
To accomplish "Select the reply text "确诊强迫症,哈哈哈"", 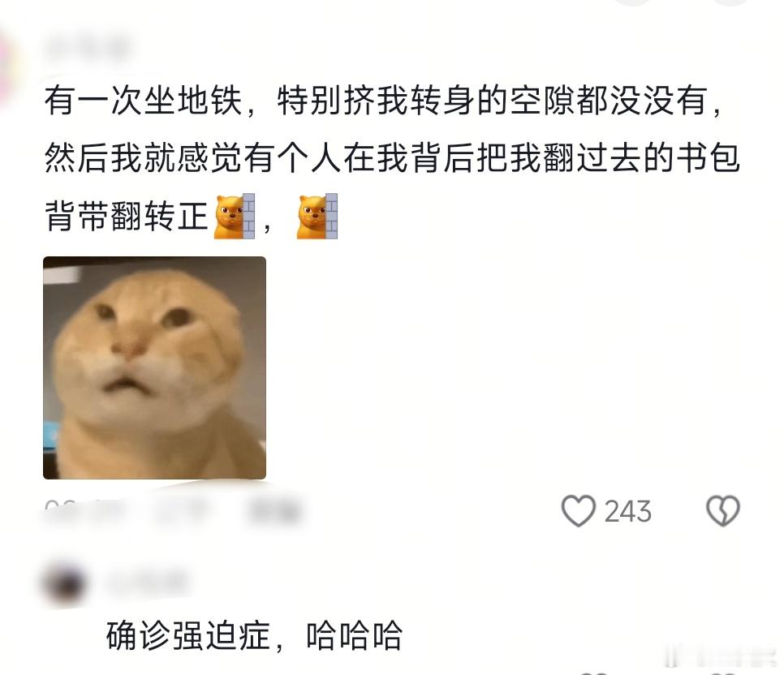I will (x=254, y=635).
